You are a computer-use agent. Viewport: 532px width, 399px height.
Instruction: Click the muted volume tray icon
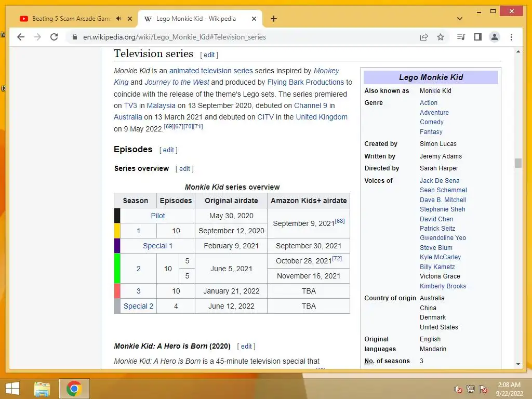pos(458,389)
